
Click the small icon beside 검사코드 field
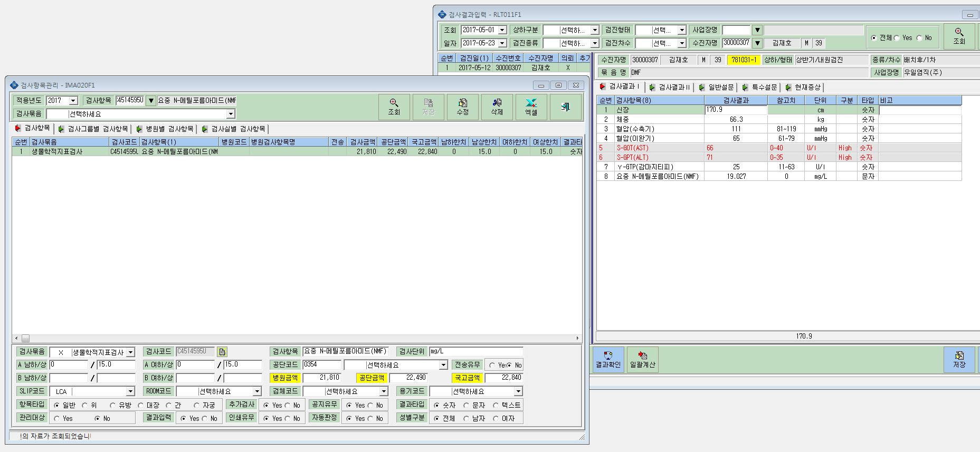222,352
